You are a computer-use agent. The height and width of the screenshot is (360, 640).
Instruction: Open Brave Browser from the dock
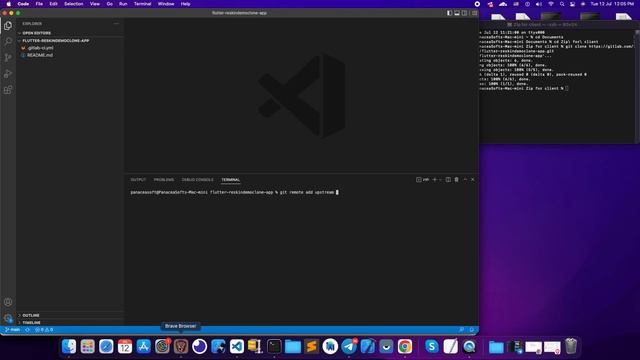pyautogui.click(x=181, y=347)
